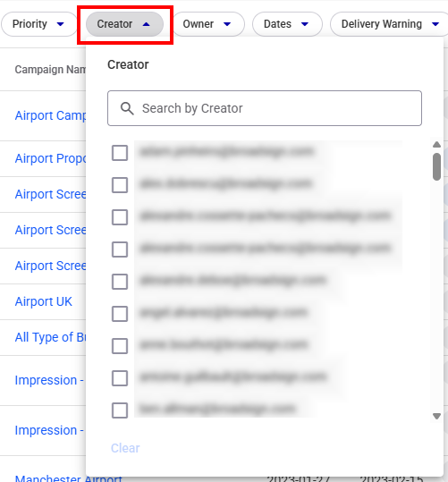Click the magnifier icon in Creator search
The width and height of the screenshot is (448, 482).
tap(127, 108)
